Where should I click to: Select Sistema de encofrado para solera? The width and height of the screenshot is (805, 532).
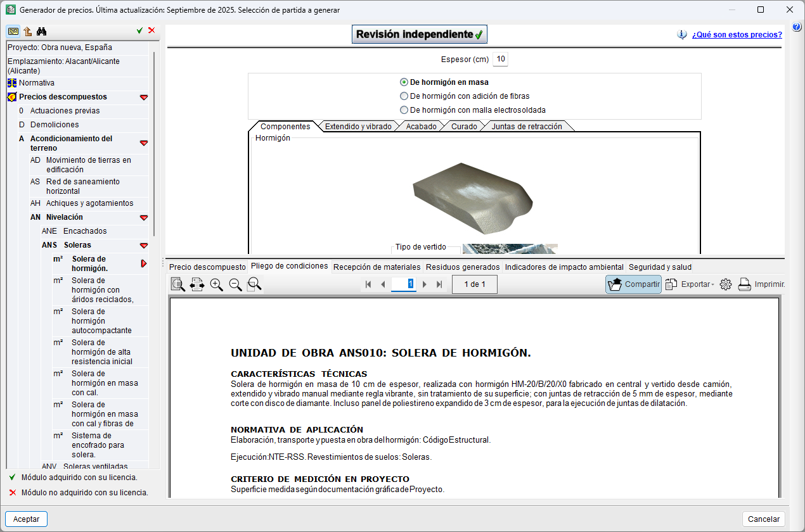(100, 445)
